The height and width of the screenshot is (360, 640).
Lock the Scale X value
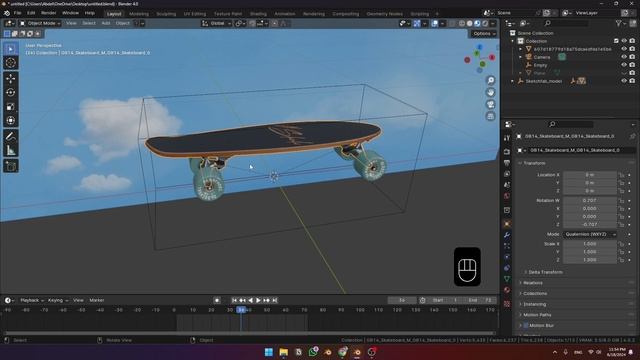click(x=622, y=244)
